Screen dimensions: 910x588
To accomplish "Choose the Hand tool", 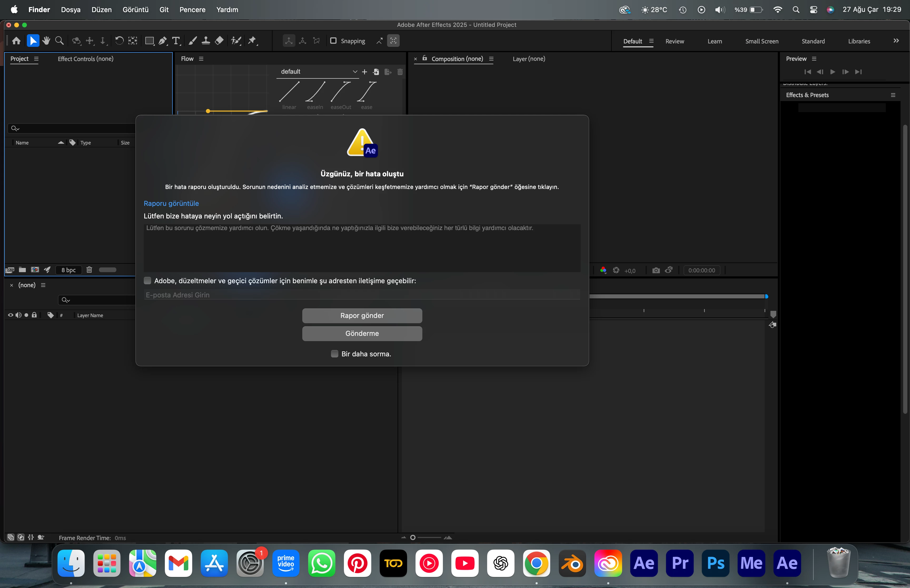I will click(46, 41).
